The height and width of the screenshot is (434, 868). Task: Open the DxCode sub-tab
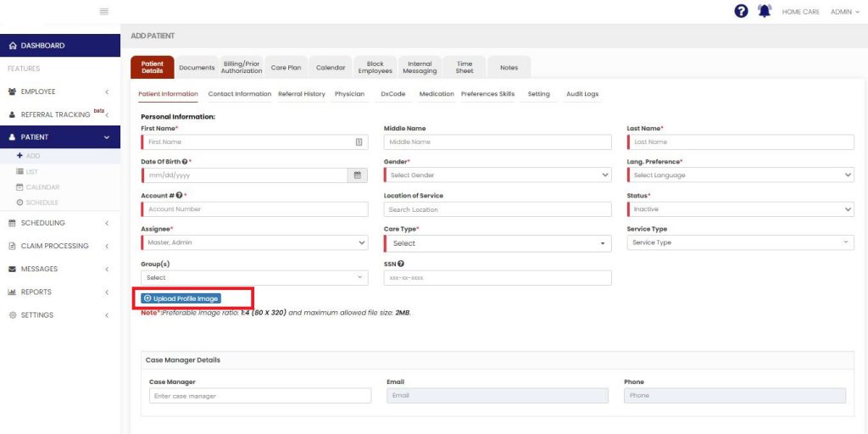(393, 94)
